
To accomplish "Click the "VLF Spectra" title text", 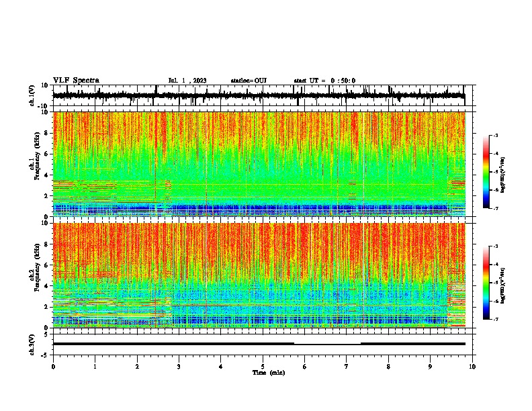I will coord(76,81).
